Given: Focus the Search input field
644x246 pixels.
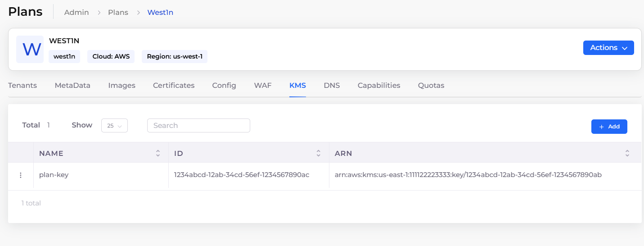Looking at the screenshot, I should [x=198, y=126].
